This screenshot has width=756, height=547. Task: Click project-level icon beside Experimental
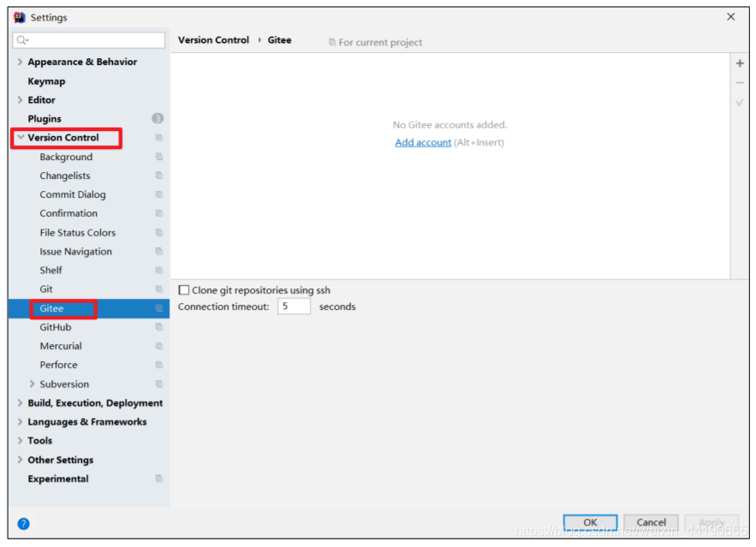pos(158,479)
